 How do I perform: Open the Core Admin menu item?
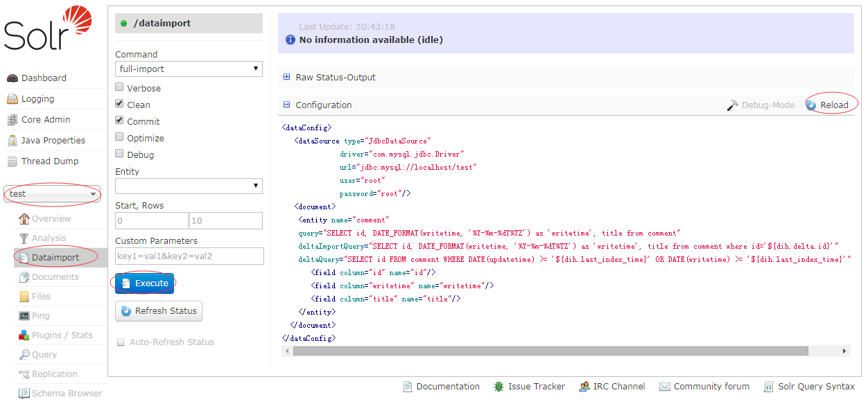(46, 120)
